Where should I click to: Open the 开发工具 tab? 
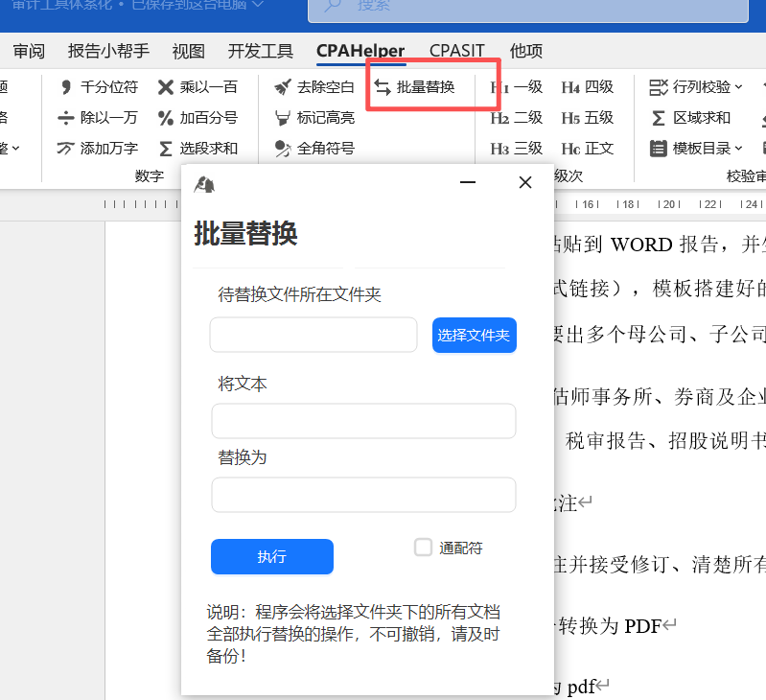[261, 51]
